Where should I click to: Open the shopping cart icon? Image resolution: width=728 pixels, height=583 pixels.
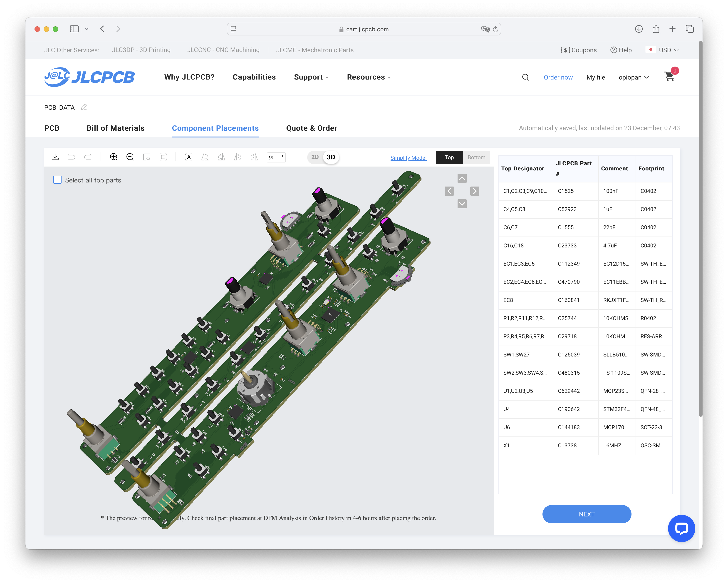tap(669, 77)
